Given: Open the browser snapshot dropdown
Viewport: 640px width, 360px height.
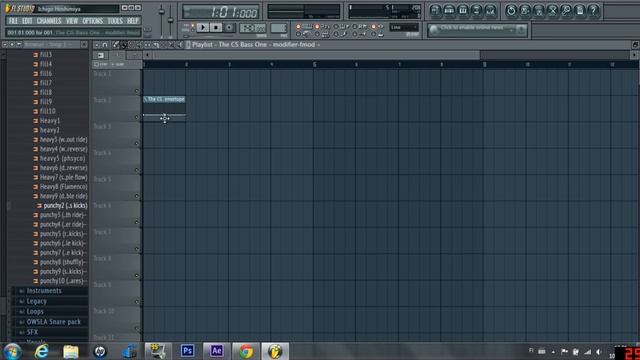Looking at the screenshot, I should [52, 44].
